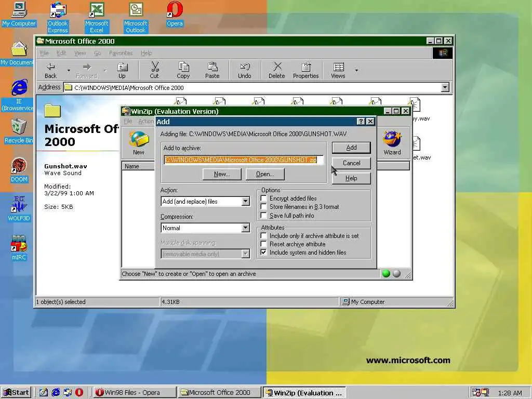Click Opera icon in quick launch
This screenshot has width=532, height=399.
coord(79,393)
